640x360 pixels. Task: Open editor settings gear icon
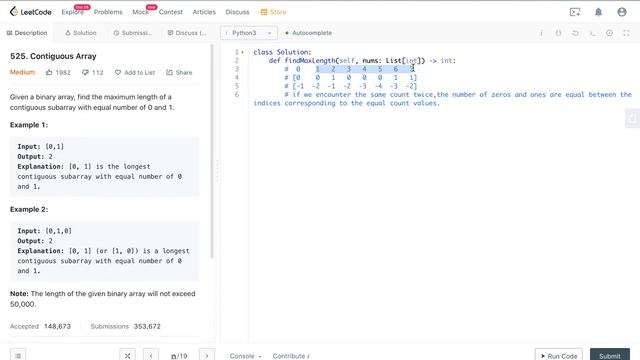(609, 33)
